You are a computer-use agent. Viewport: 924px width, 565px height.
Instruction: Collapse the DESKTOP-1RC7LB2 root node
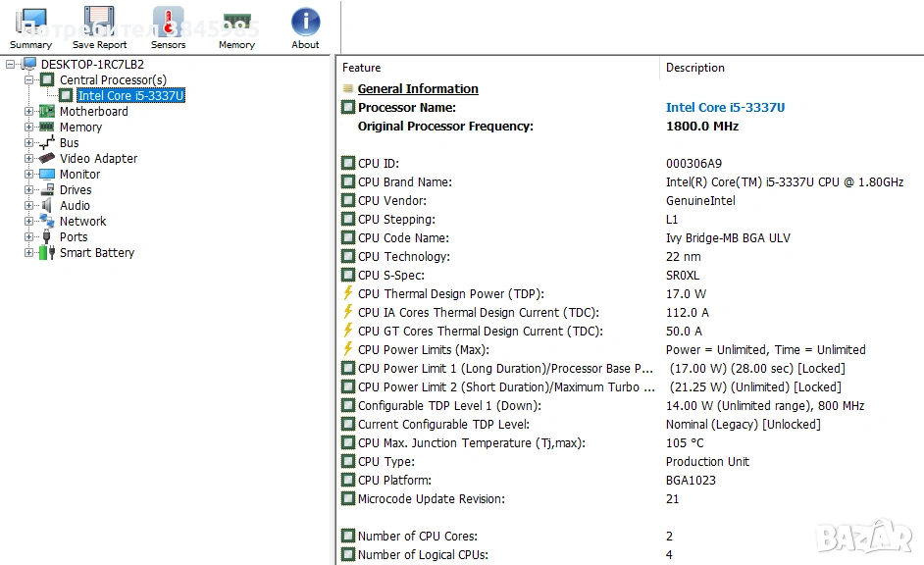pyautogui.click(x=11, y=65)
